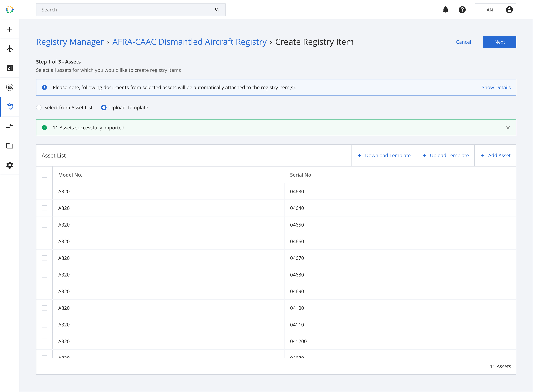Open the analytics chart icon in the sidebar

point(10,68)
